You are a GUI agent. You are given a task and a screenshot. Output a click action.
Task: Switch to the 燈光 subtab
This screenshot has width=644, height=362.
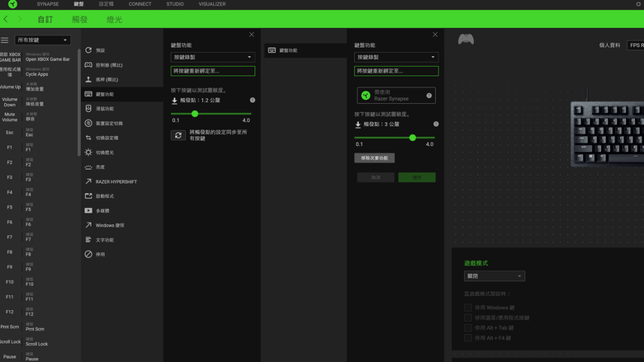pyautogui.click(x=114, y=19)
